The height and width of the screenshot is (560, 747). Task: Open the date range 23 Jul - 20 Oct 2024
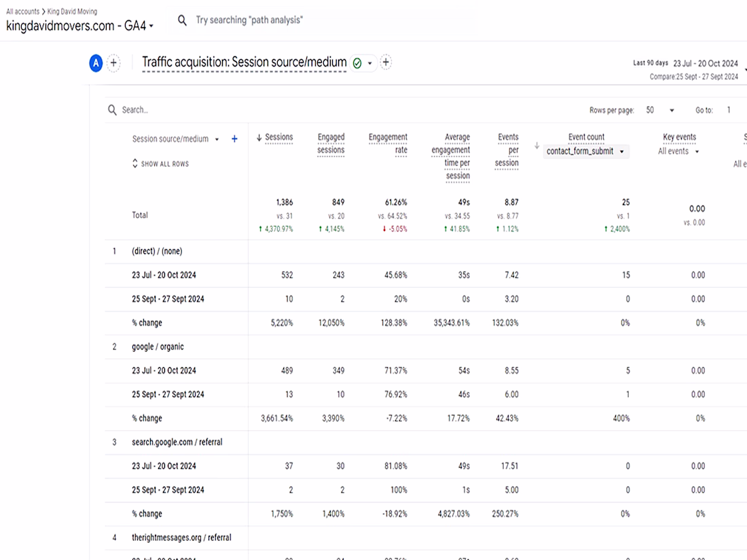tap(705, 63)
